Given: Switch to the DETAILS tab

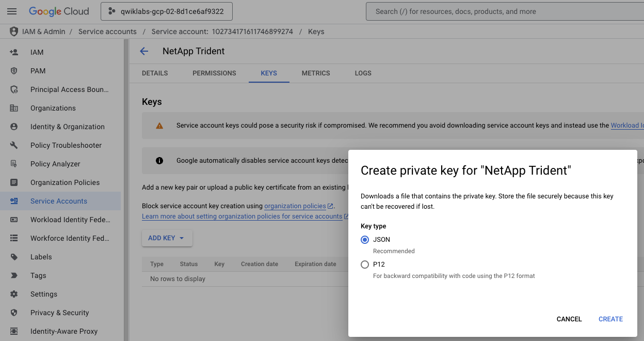Looking at the screenshot, I should pos(155,73).
